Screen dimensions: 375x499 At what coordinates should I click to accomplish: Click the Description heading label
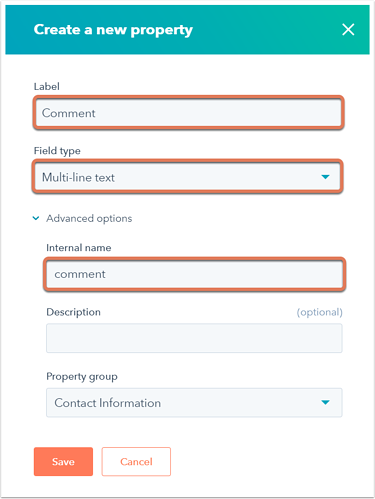pyautogui.click(x=73, y=312)
